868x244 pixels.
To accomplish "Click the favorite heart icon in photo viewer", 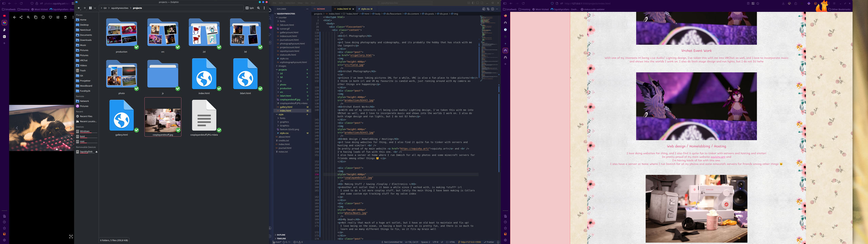I will [x=51, y=17].
